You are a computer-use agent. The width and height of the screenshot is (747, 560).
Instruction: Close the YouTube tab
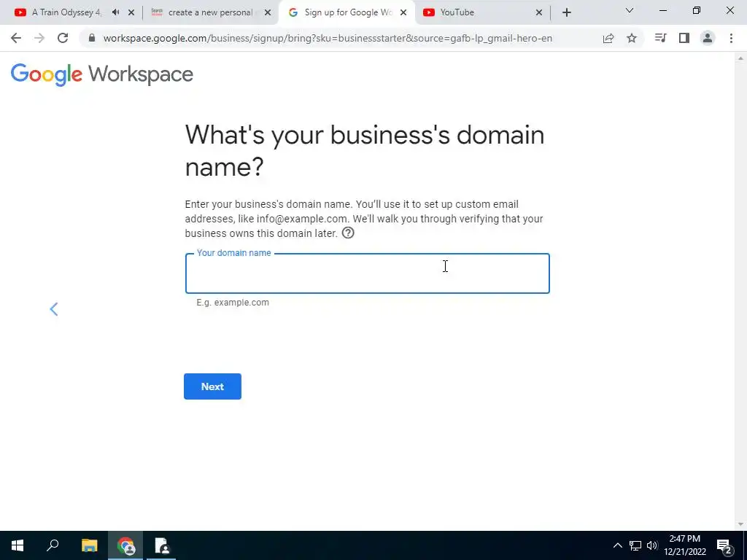point(539,12)
